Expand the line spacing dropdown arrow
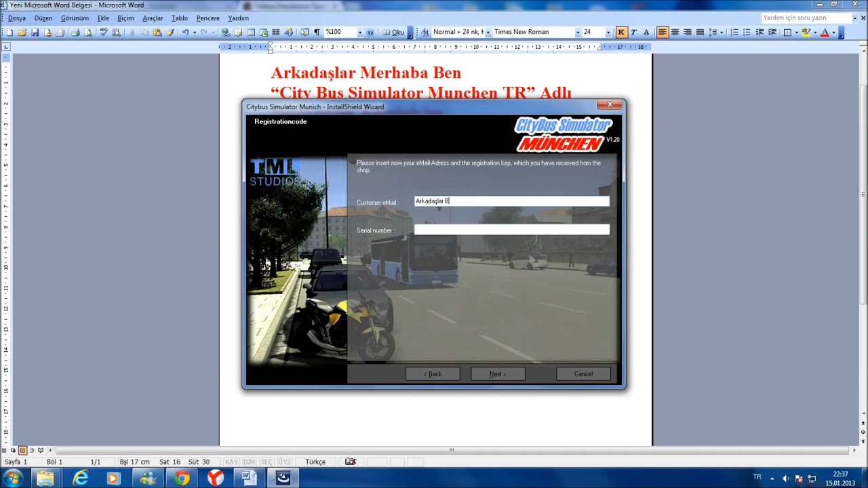Screen dimensions: 868x488 [722, 32]
